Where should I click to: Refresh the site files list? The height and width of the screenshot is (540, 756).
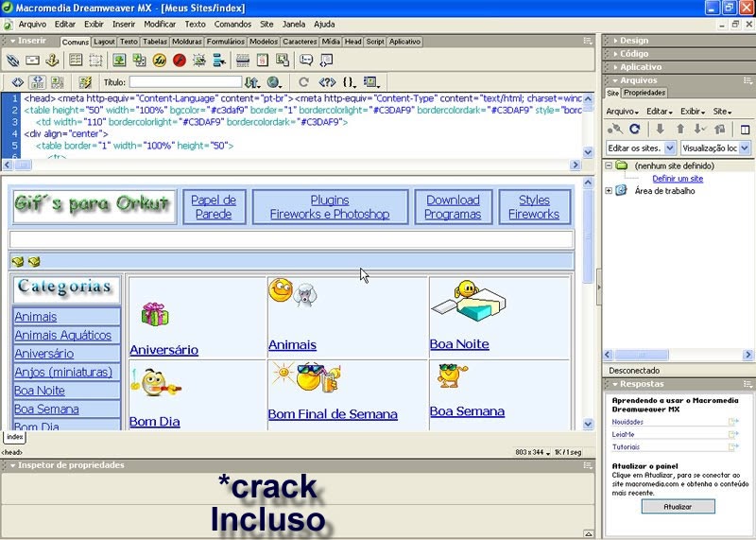(x=635, y=129)
